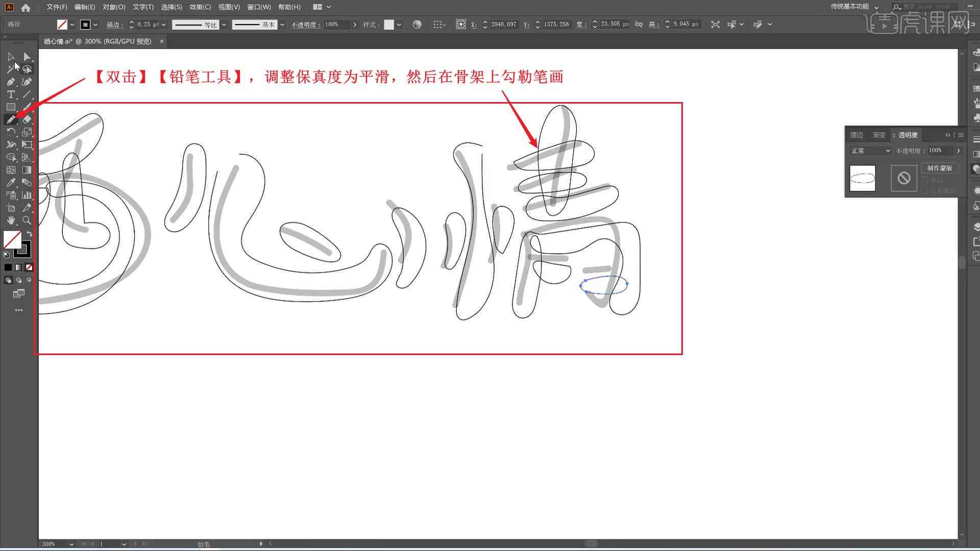The width and height of the screenshot is (980, 551).
Task: Reset to default fill and stroke
Action: pyautogui.click(x=7, y=255)
